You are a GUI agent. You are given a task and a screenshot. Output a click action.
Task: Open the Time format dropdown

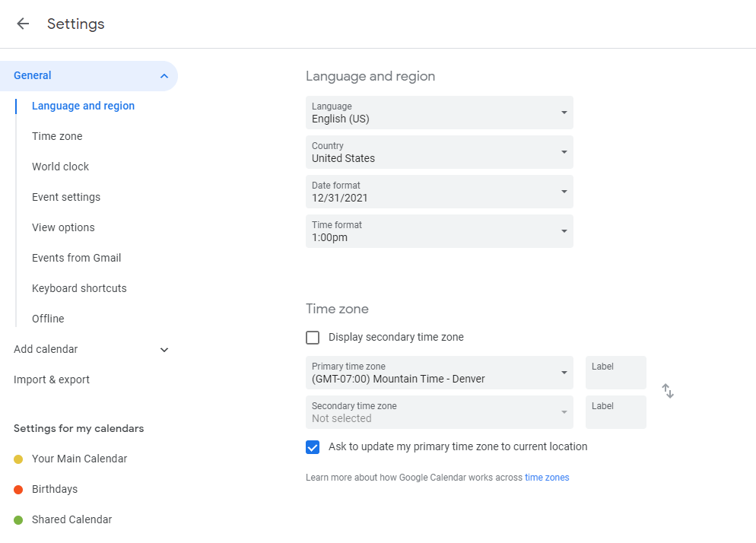(x=439, y=231)
